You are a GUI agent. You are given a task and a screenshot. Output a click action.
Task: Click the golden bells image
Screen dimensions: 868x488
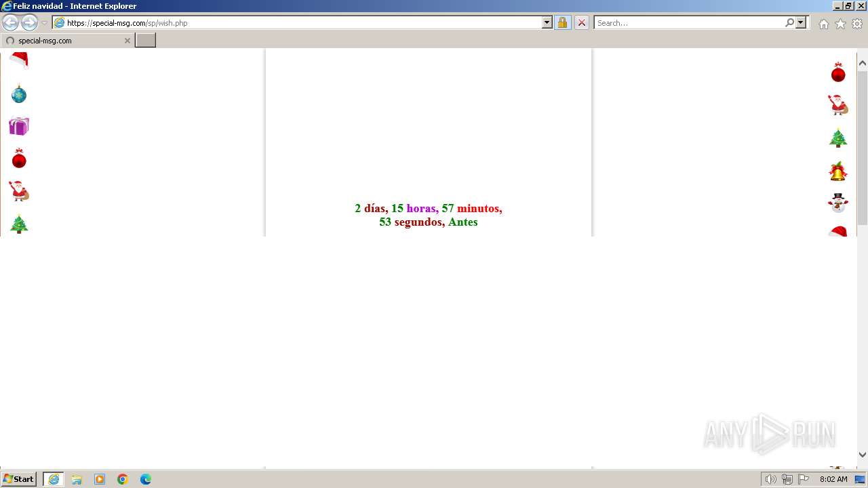(x=838, y=171)
